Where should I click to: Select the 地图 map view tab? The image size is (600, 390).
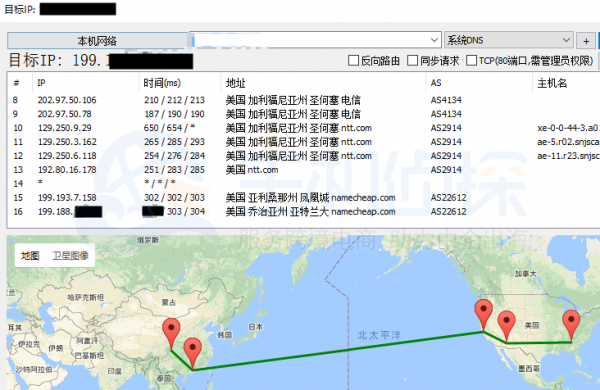click(x=30, y=256)
